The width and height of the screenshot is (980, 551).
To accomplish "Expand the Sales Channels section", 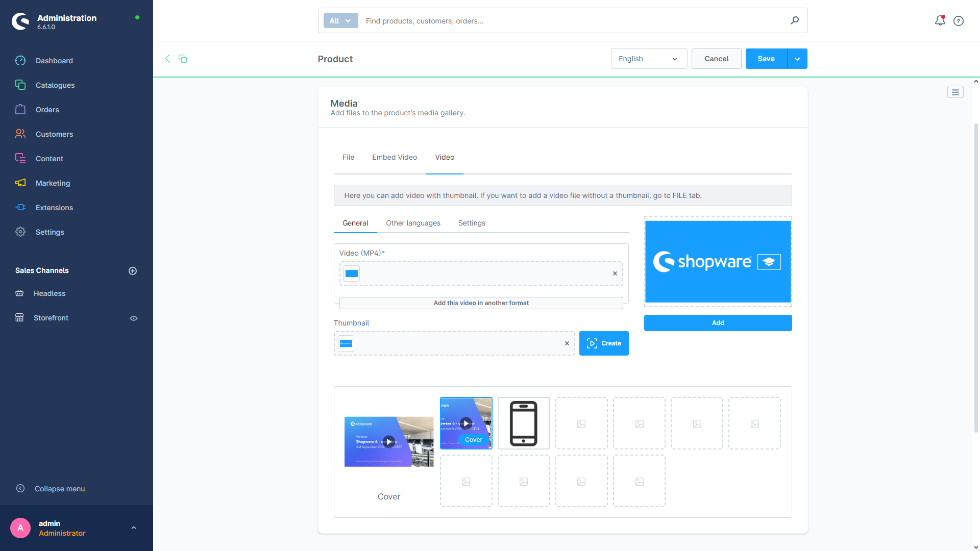I will tap(132, 270).
